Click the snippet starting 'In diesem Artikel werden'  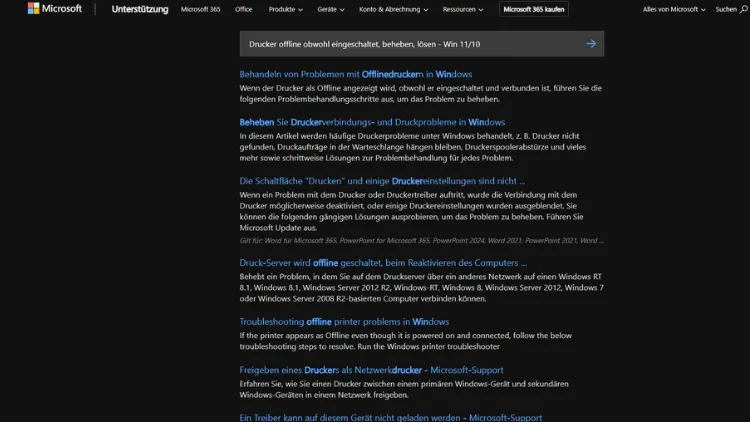pyautogui.click(x=412, y=147)
